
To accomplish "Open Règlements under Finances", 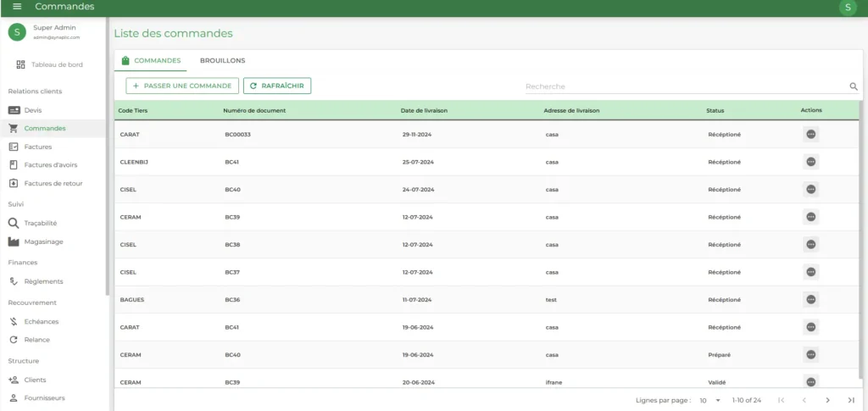I will tap(53, 281).
